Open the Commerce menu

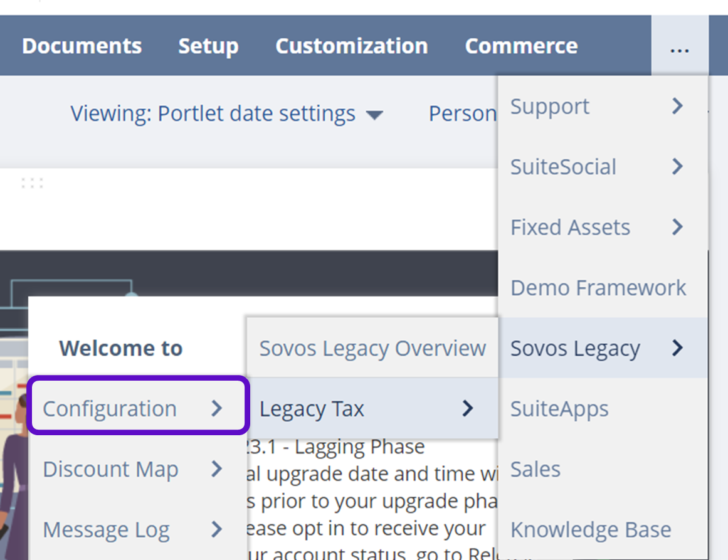coord(521,46)
